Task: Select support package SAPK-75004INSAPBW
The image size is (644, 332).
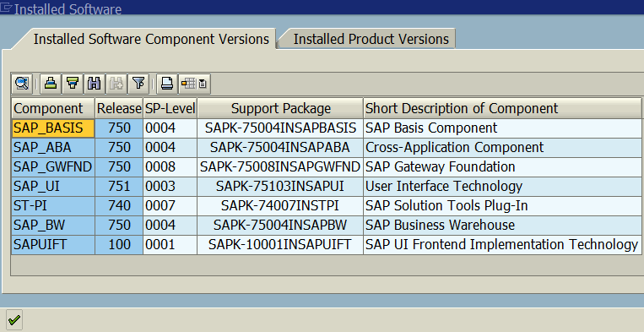Action: (280, 225)
